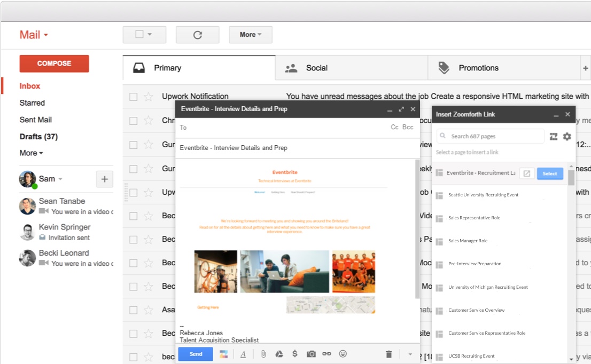Switch to the Promotions tab
The width and height of the screenshot is (591, 364).
point(504,68)
